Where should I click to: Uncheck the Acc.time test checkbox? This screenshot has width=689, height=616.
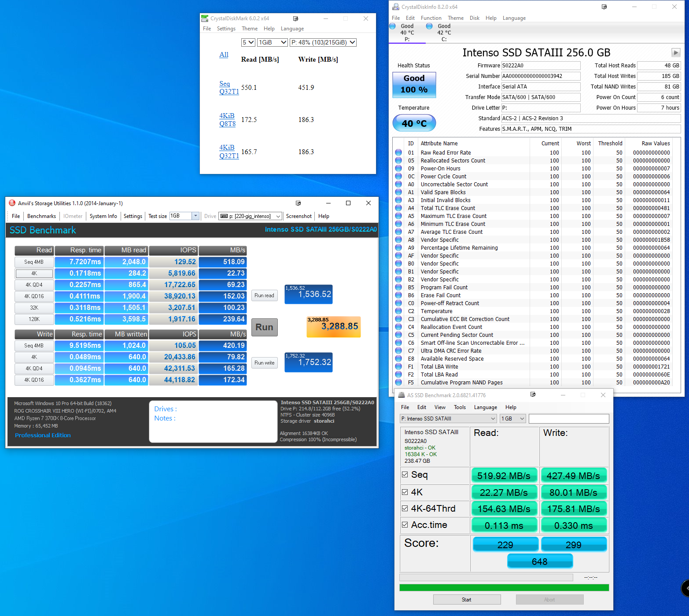(x=405, y=524)
